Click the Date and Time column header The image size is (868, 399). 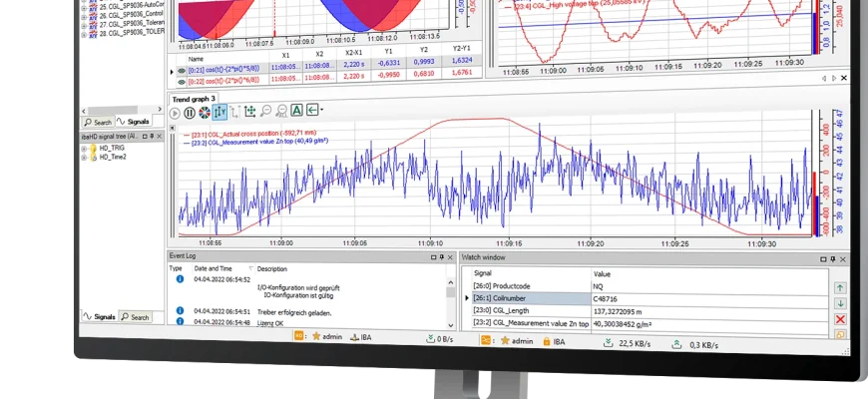point(215,268)
